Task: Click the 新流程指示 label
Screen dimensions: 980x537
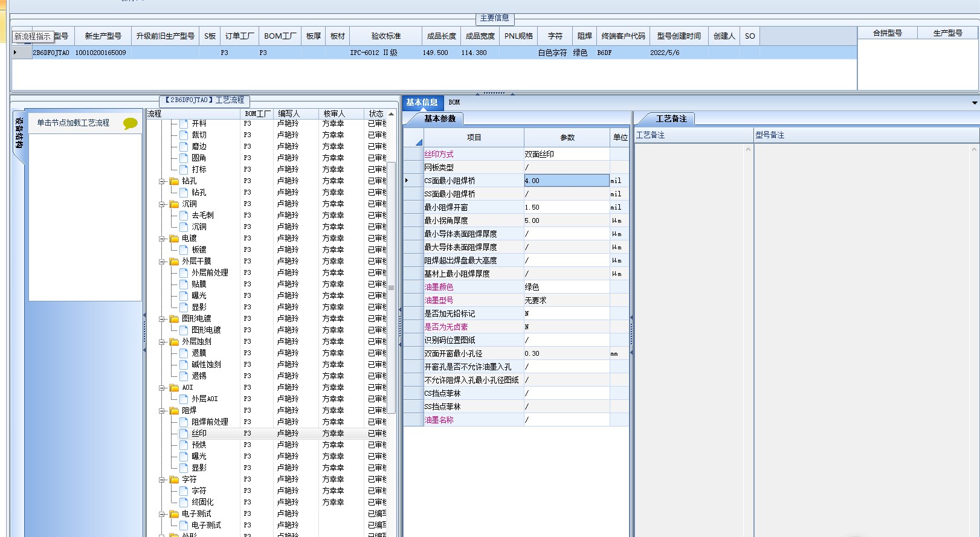Action: [33, 36]
